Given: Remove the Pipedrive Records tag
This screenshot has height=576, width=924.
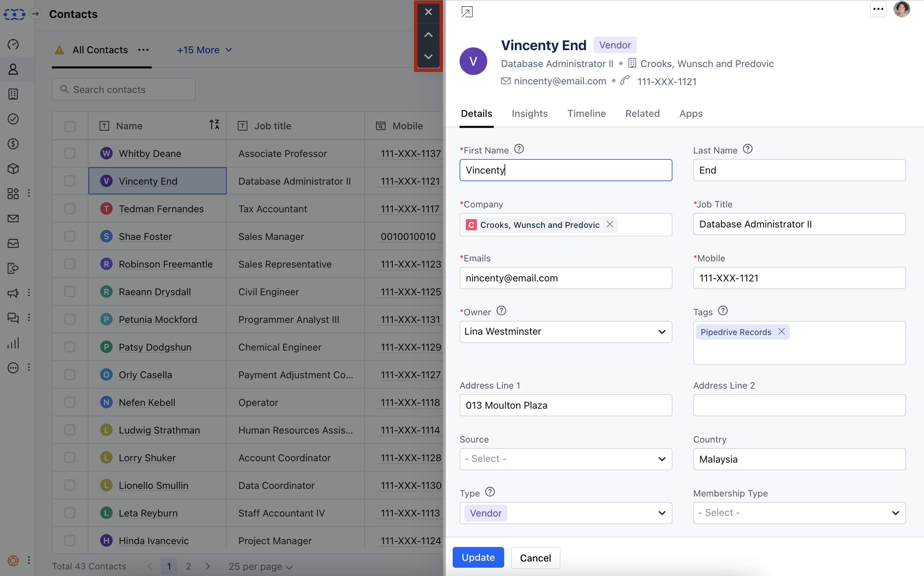Looking at the screenshot, I should (782, 332).
